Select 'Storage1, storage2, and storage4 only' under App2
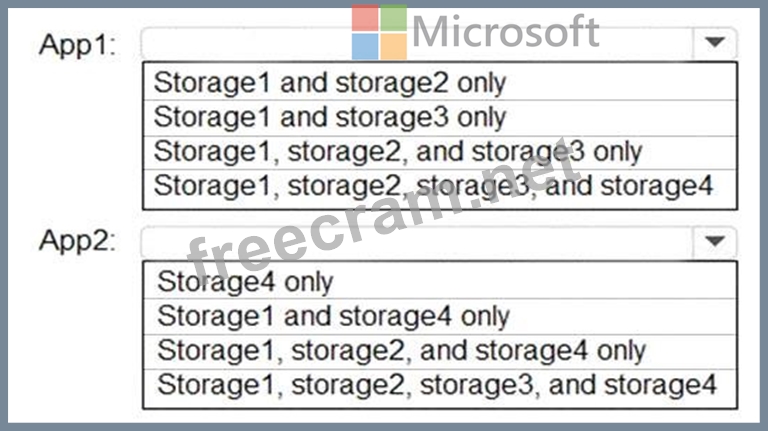The image size is (768, 431). pyautogui.click(x=440, y=351)
